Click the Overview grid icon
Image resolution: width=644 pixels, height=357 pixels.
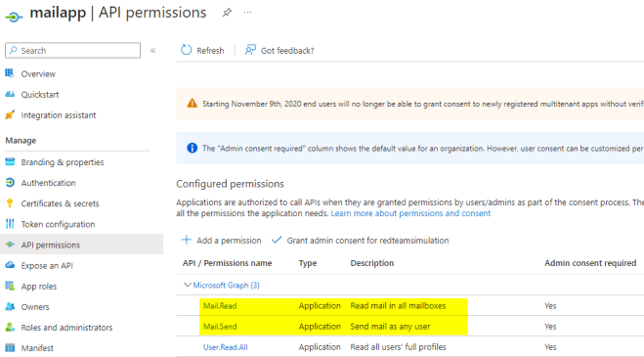pyautogui.click(x=10, y=73)
